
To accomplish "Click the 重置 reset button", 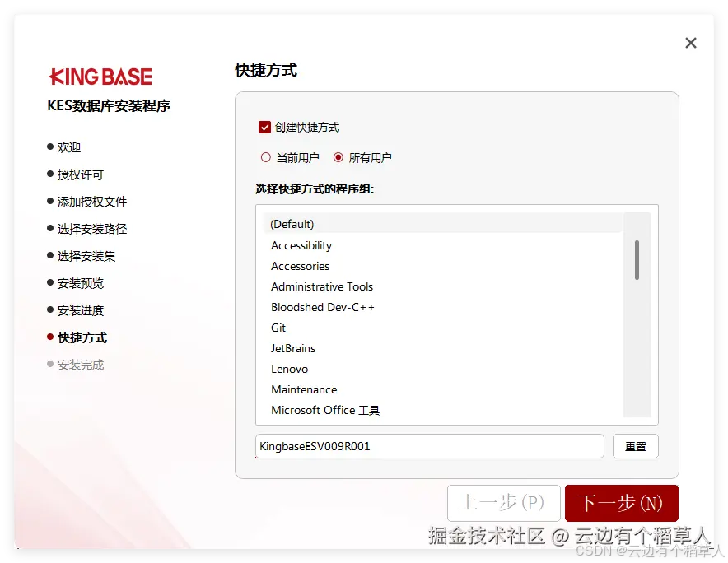I will [635, 446].
